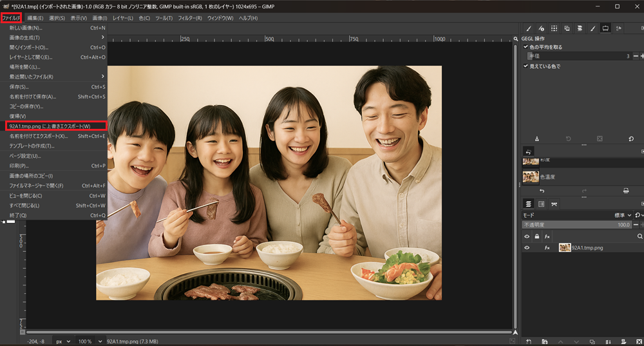This screenshot has width=644, height=346.
Task: Toggle the layer visibility column header eye
Action: pyautogui.click(x=527, y=236)
